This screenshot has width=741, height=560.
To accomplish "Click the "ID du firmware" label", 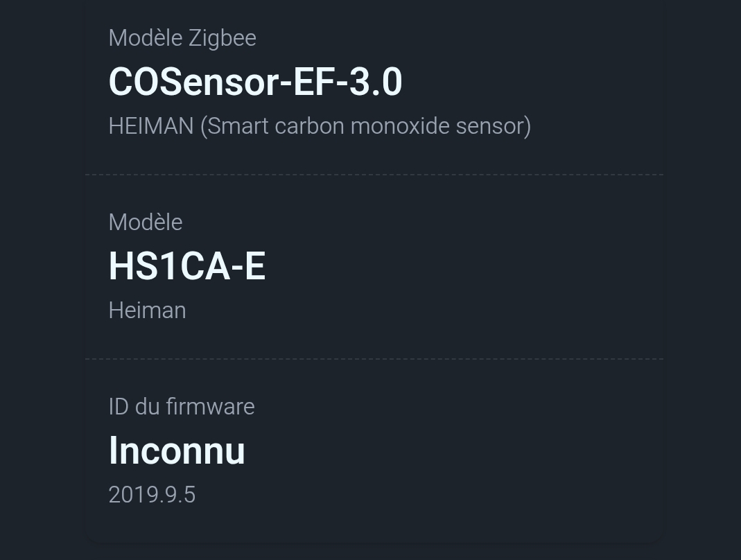I will [x=182, y=407].
